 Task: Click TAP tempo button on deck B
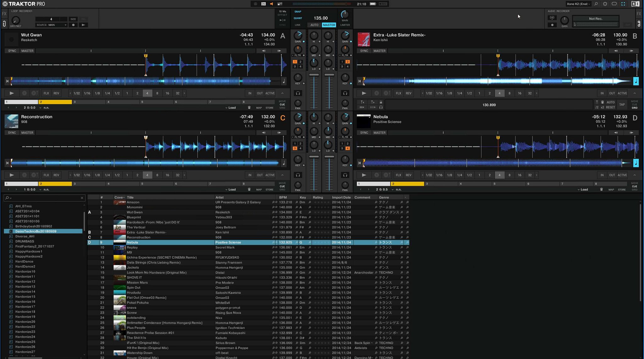(622, 105)
